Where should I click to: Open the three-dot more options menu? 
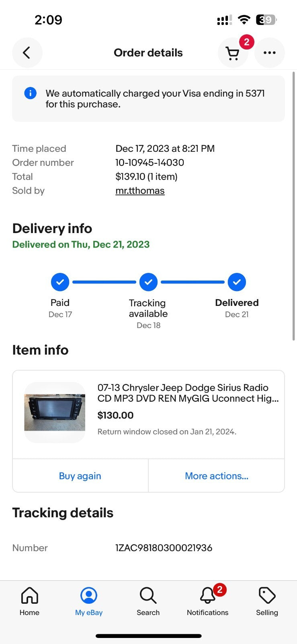tap(269, 53)
